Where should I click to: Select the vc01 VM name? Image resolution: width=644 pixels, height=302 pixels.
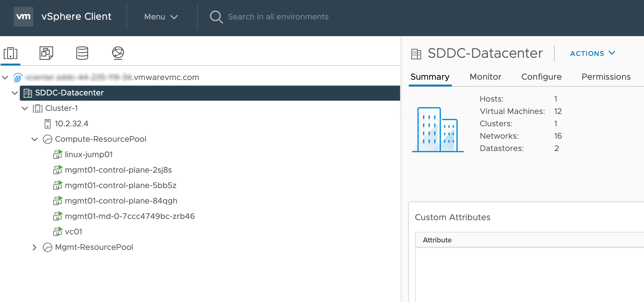pyautogui.click(x=74, y=232)
